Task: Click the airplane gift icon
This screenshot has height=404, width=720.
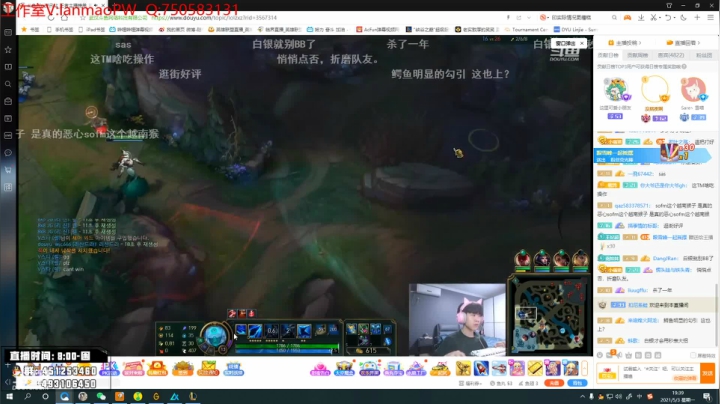Action: 499,368
